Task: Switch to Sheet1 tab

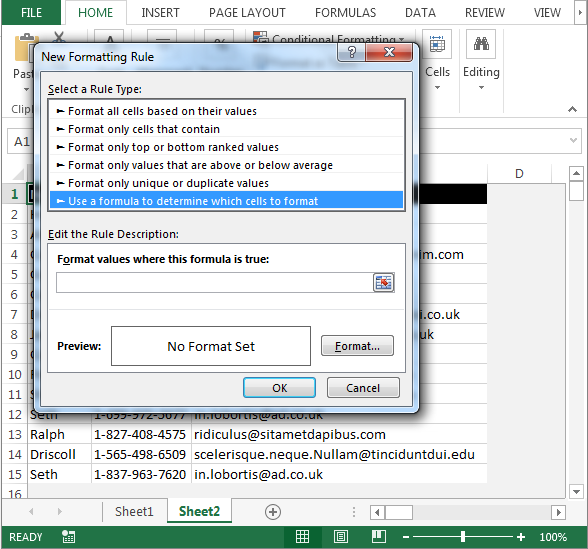Action: coord(134,512)
